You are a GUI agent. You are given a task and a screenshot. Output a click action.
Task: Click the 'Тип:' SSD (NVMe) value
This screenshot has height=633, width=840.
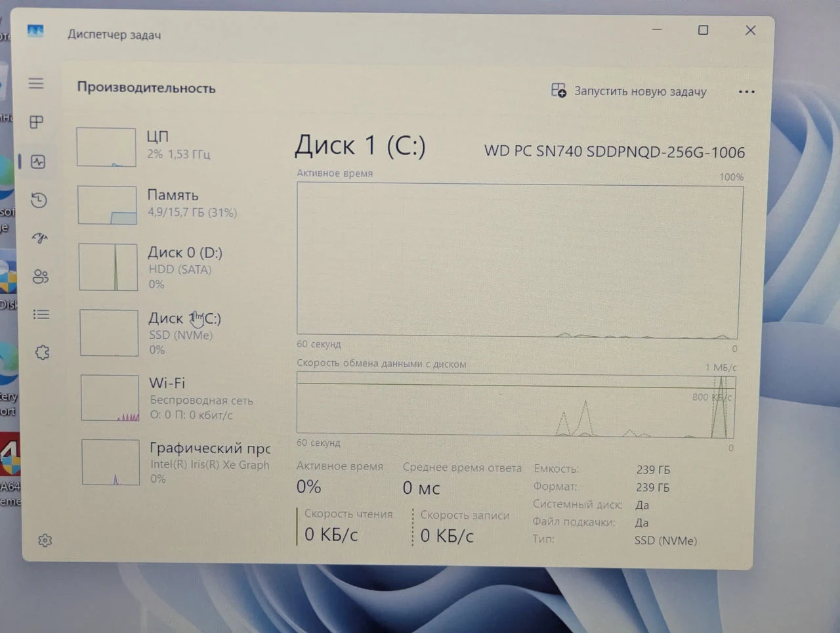point(665,540)
